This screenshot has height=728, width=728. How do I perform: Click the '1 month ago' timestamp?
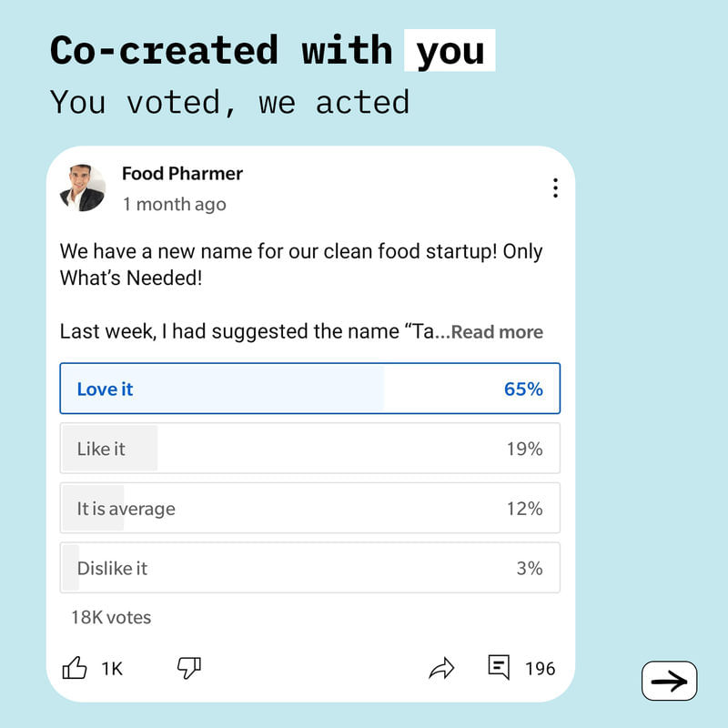tap(174, 204)
